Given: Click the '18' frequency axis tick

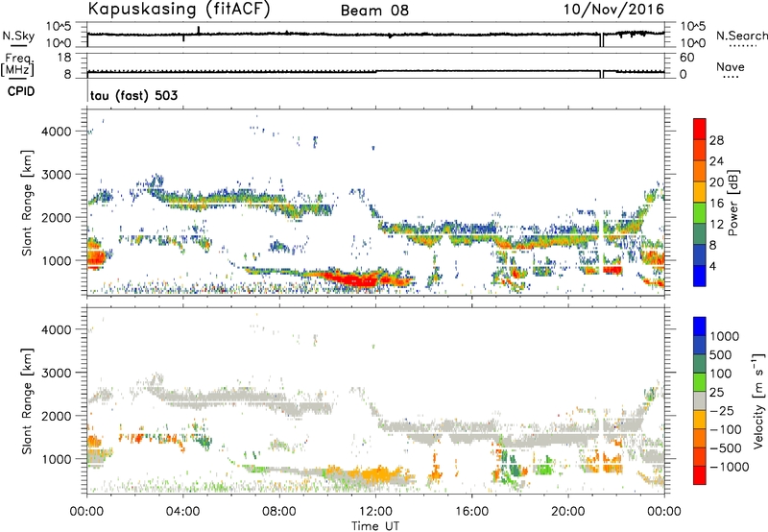Looking at the screenshot, I should click(64, 58).
